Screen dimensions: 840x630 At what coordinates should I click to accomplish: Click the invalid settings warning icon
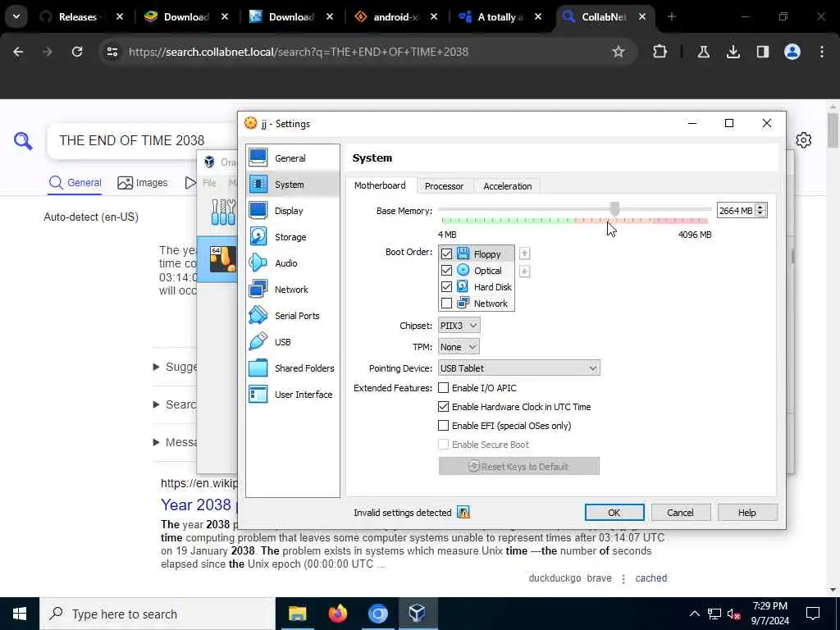(463, 513)
